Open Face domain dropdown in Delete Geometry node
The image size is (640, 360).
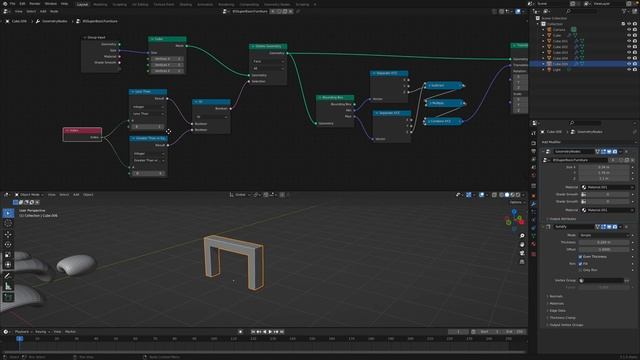[268, 62]
